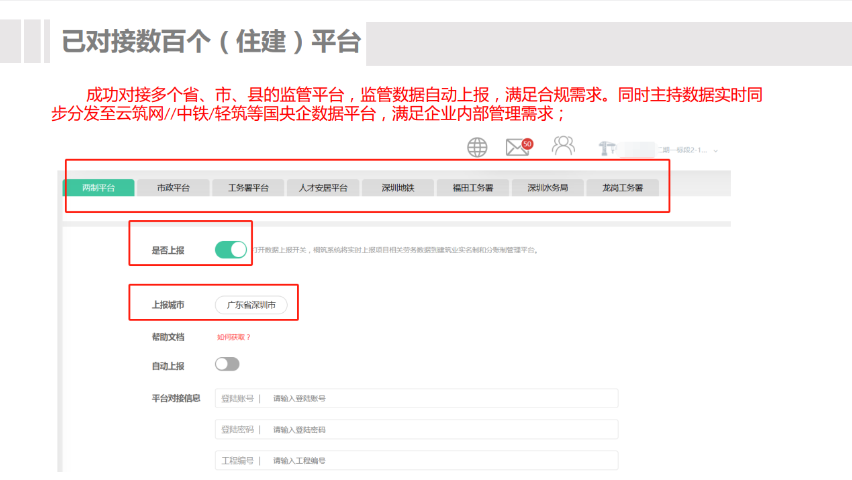Image resolution: width=852 pixels, height=480 pixels.
Task: Switch to the 市政平台 tab
Action: 173,188
